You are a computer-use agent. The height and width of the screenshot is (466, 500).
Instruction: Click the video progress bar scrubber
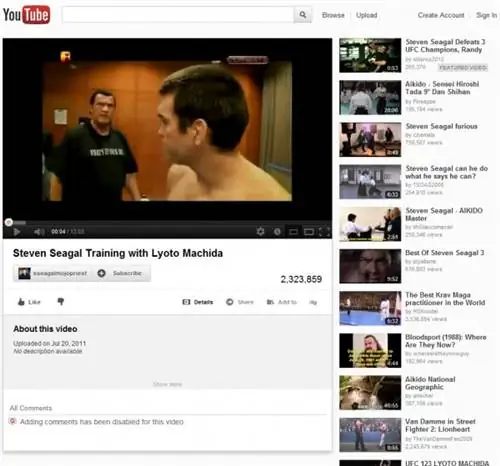pyautogui.click(x=9, y=222)
